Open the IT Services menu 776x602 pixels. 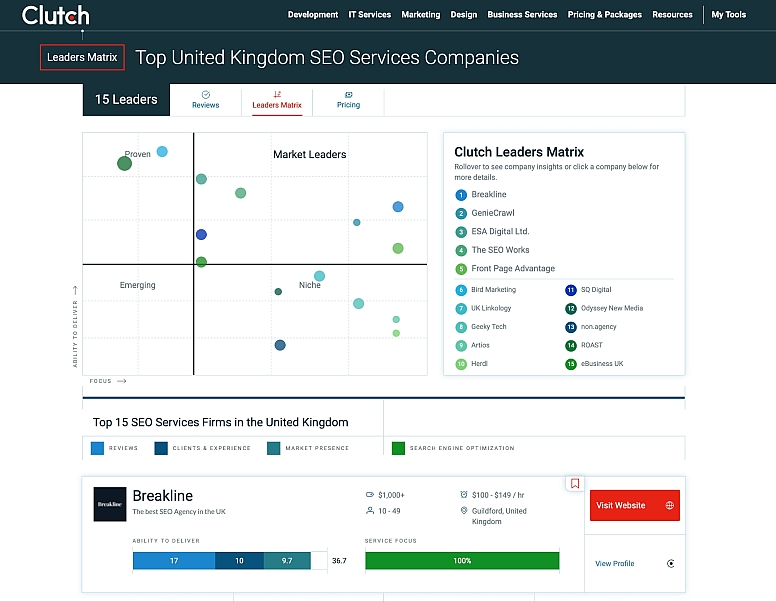(x=370, y=15)
